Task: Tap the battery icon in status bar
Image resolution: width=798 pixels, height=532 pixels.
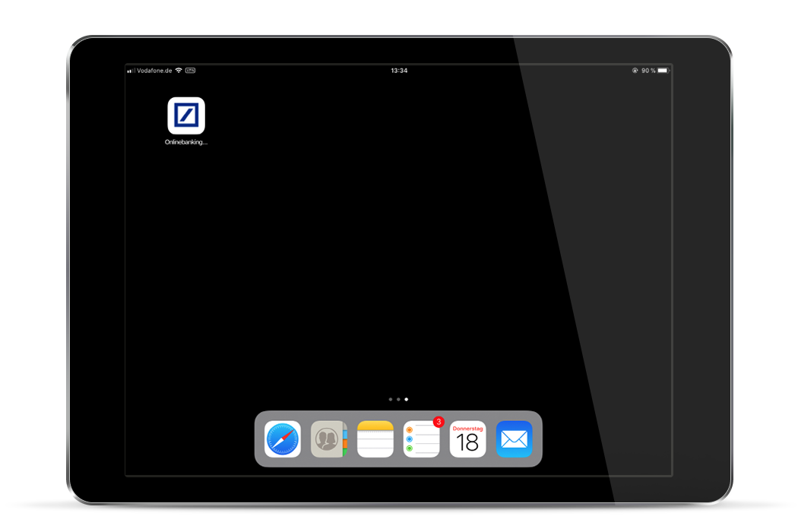Action: (x=663, y=70)
